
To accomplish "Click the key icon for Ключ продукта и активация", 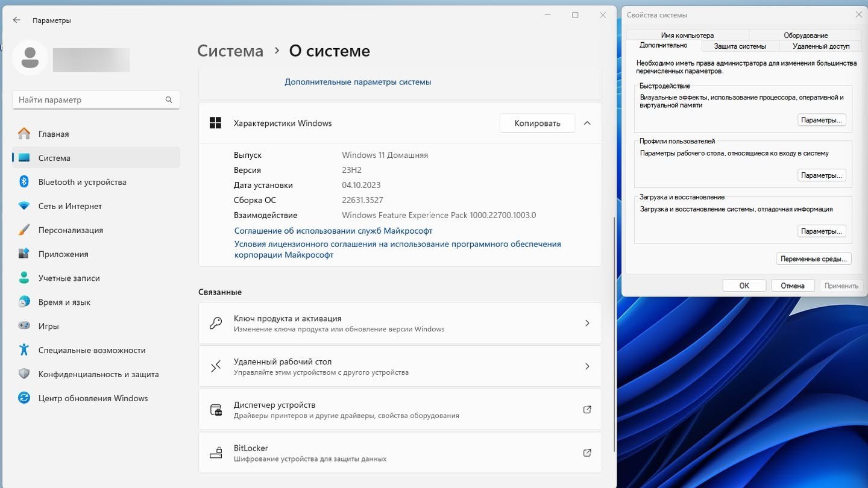I will point(215,324).
